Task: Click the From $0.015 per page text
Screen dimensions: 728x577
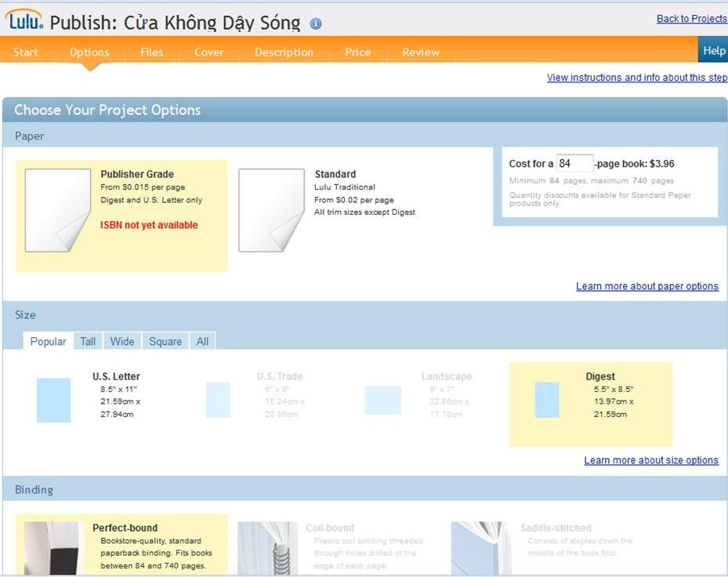Action: coord(143,187)
